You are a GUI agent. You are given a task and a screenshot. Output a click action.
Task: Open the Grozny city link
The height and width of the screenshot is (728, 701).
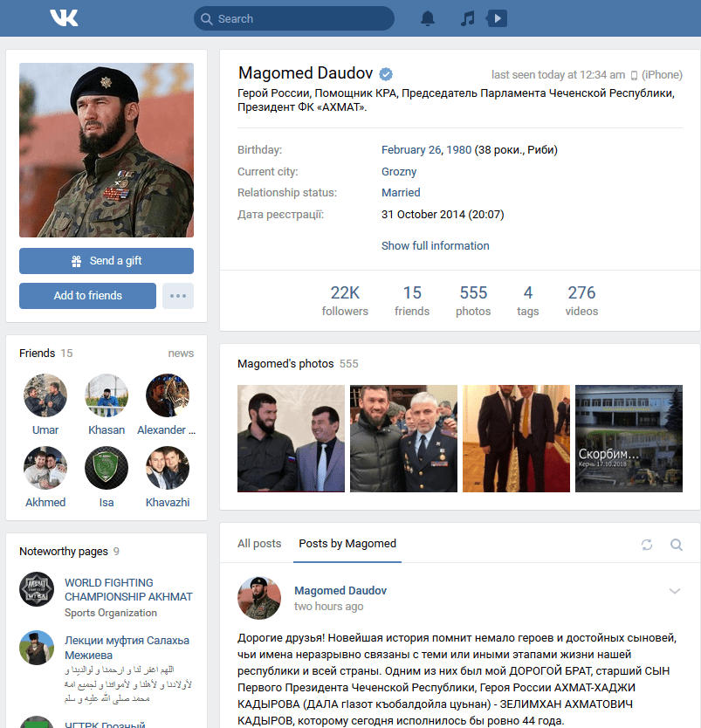click(399, 171)
